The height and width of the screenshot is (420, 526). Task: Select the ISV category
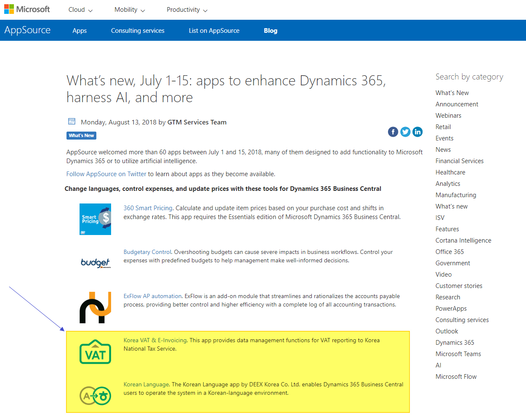(x=440, y=218)
